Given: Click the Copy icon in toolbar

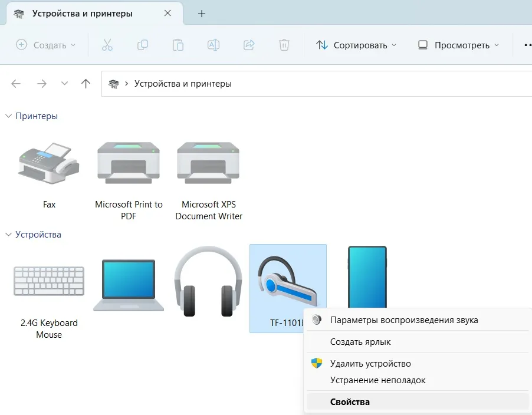Looking at the screenshot, I should click(143, 45).
